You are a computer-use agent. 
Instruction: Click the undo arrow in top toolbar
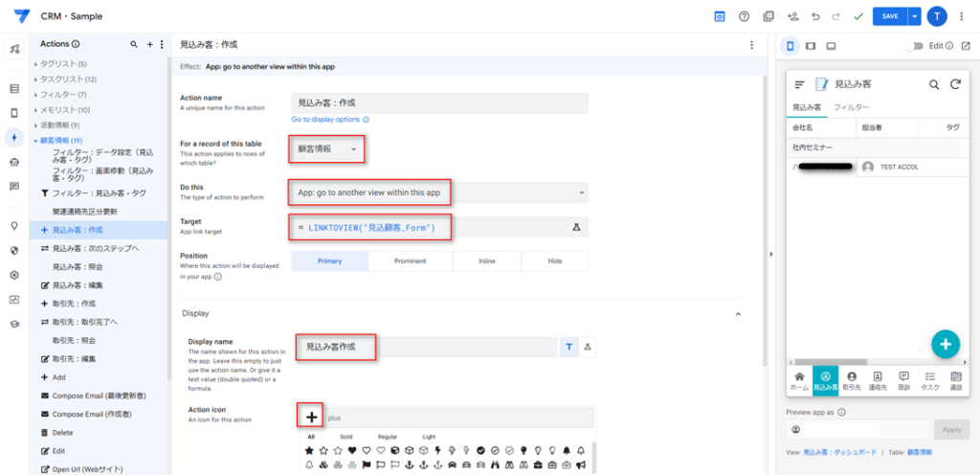(815, 16)
